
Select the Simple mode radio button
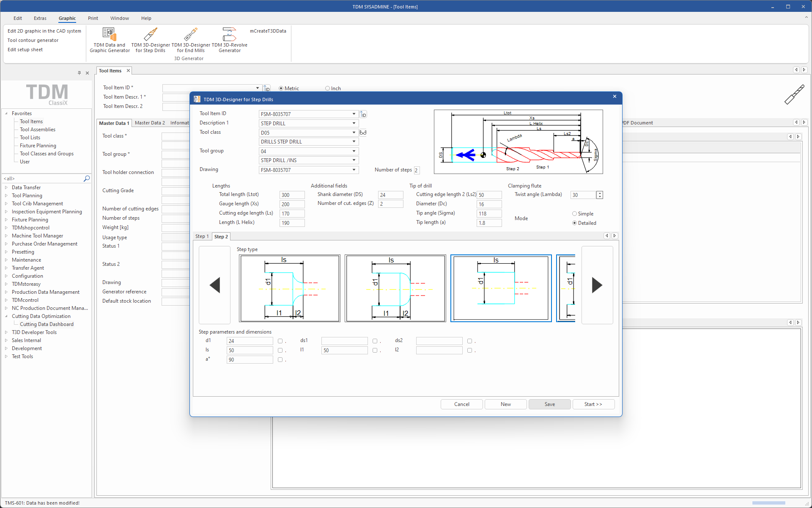tap(574, 214)
